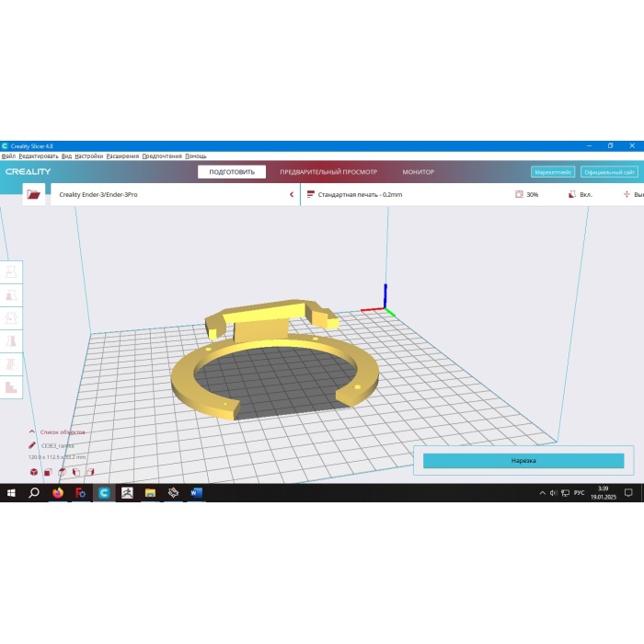Open the Предпочтения menu
The height and width of the screenshot is (644, 644).
(x=162, y=156)
